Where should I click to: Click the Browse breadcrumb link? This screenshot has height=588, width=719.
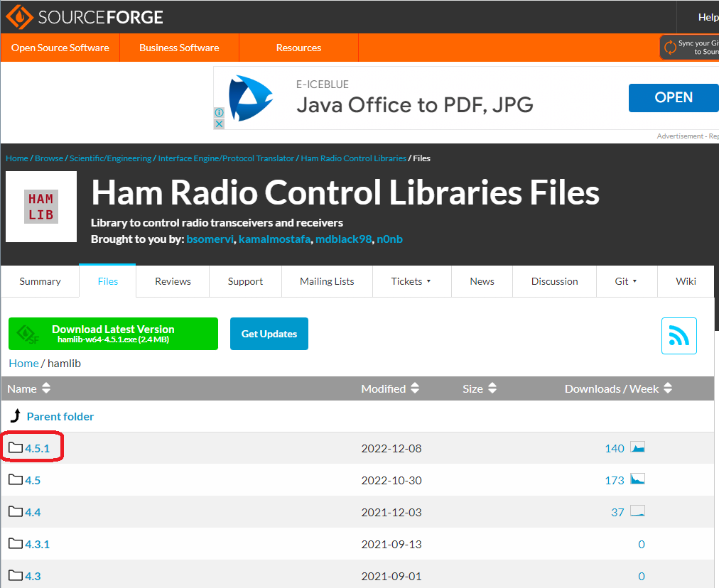[x=49, y=158]
